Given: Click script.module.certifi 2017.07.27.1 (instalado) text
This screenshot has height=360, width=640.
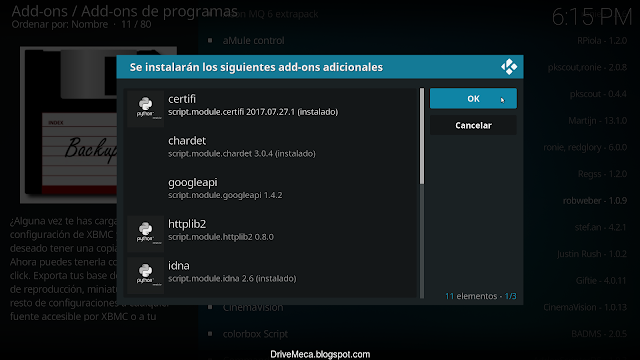Looking at the screenshot, I should click(253, 112).
